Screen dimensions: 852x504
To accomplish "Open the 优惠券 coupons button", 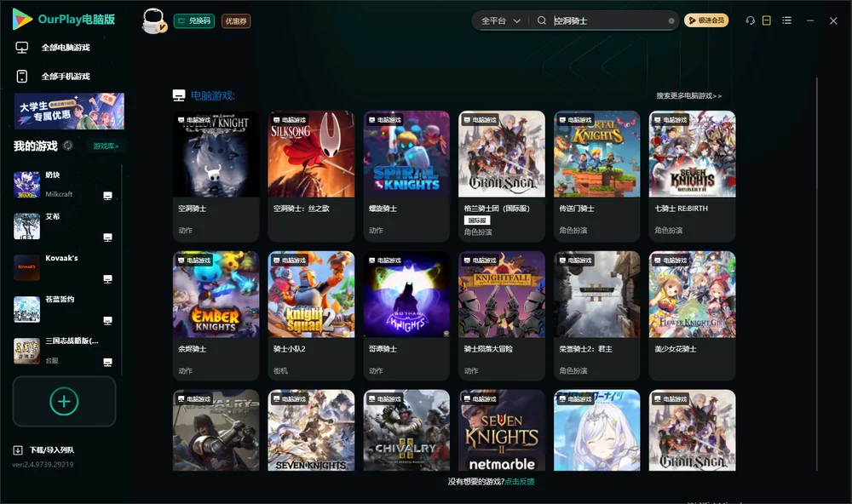I will point(236,21).
